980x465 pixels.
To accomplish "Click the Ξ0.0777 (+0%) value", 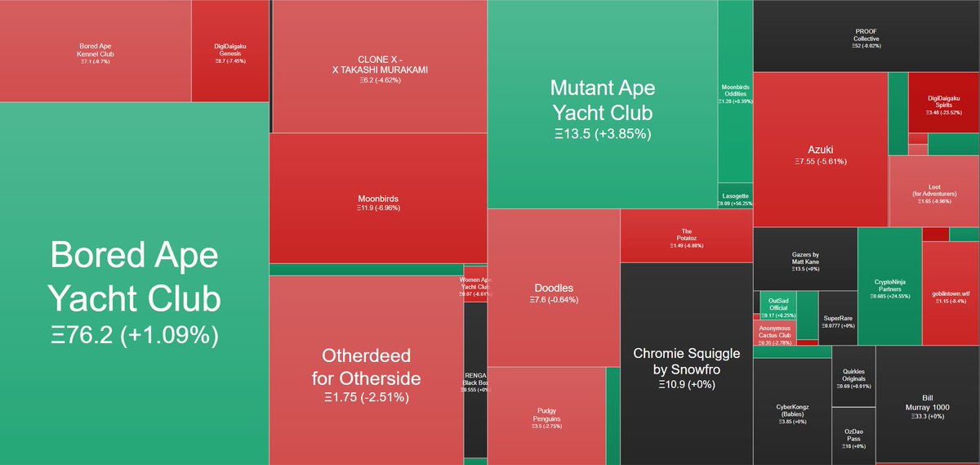I will [x=838, y=325].
